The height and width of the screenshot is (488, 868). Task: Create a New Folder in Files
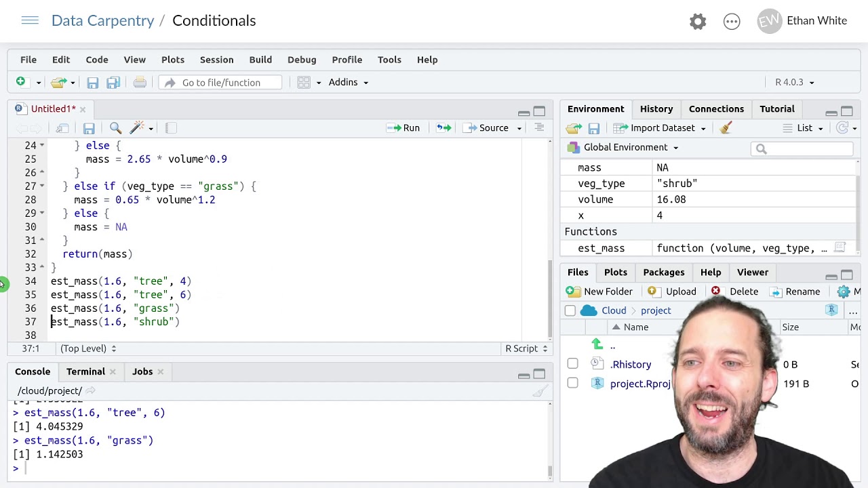click(600, 291)
